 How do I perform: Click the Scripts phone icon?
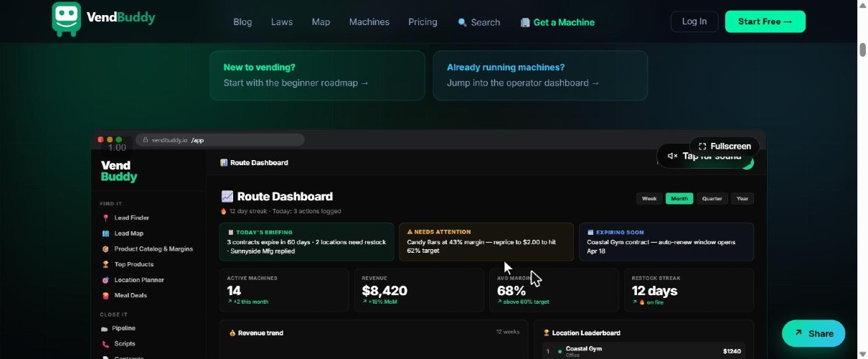coord(105,344)
